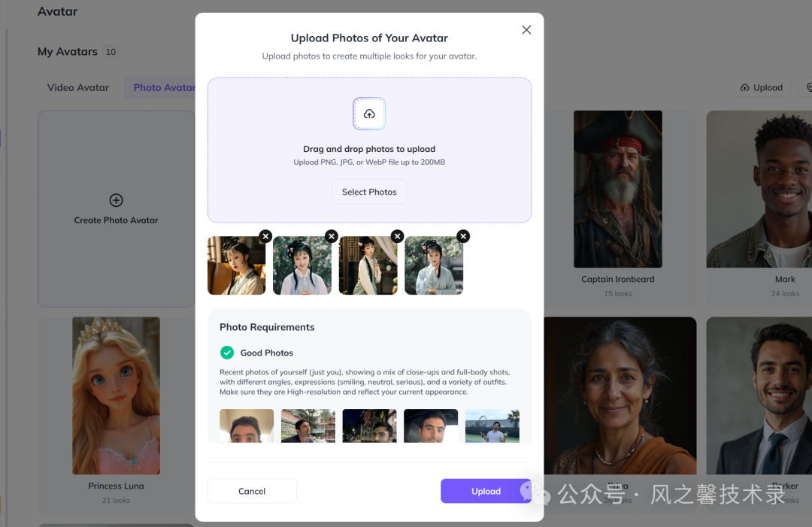
Task: Select the example photo in front of buildings
Action: coord(308,426)
